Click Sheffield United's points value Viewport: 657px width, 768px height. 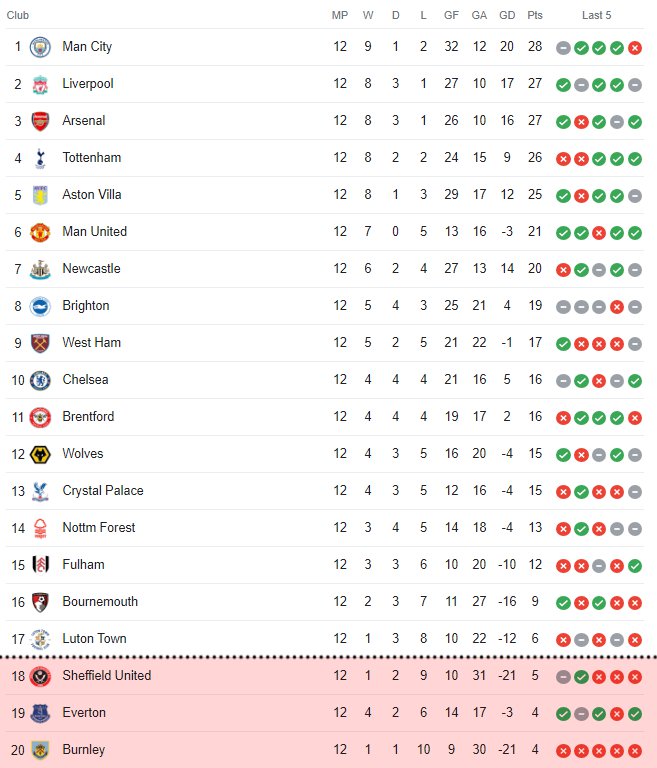click(x=535, y=675)
